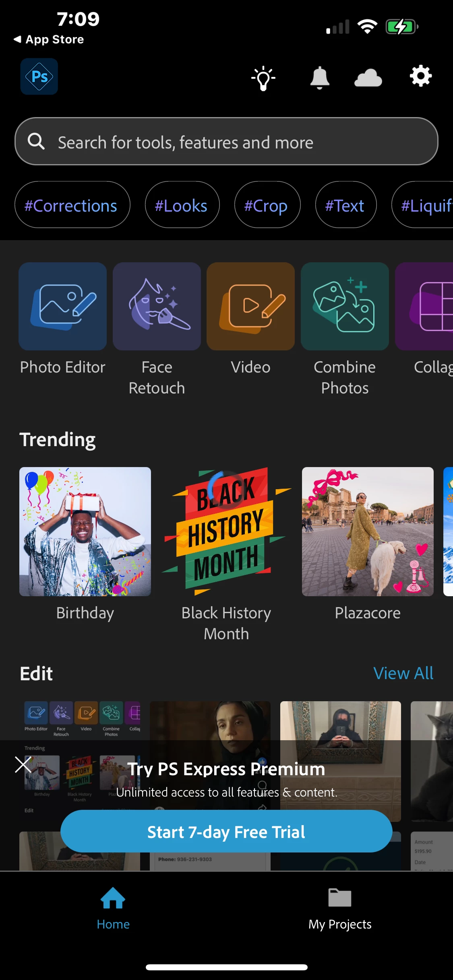The width and height of the screenshot is (453, 980).
Task: Tap the 'Birthday' label
Action: pyautogui.click(x=85, y=613)
